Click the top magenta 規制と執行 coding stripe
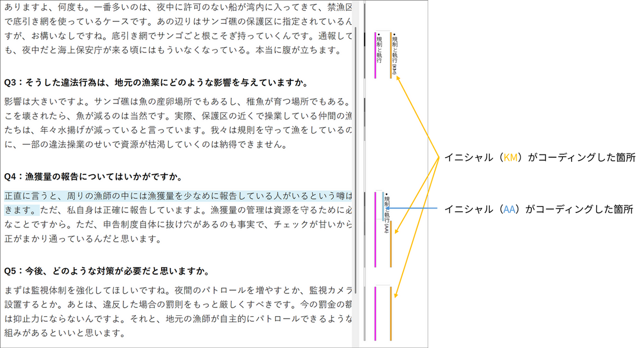 tap(375, 55)
